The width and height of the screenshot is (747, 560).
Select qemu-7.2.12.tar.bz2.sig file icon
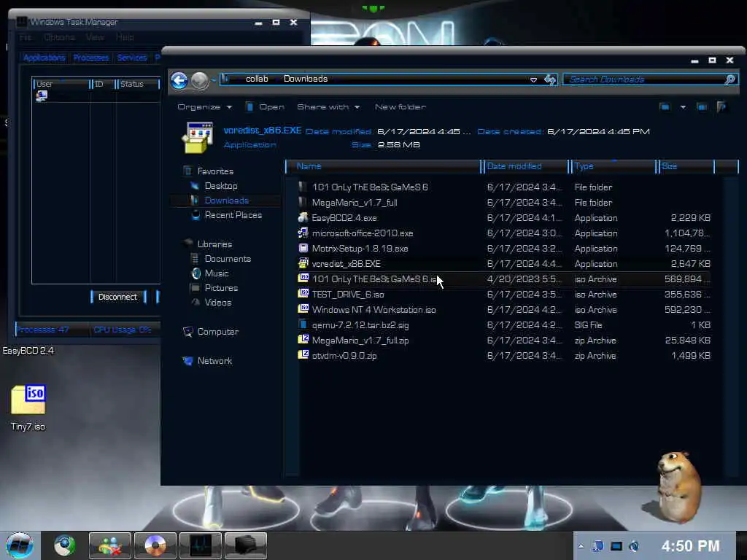click(x=303, y=324)
